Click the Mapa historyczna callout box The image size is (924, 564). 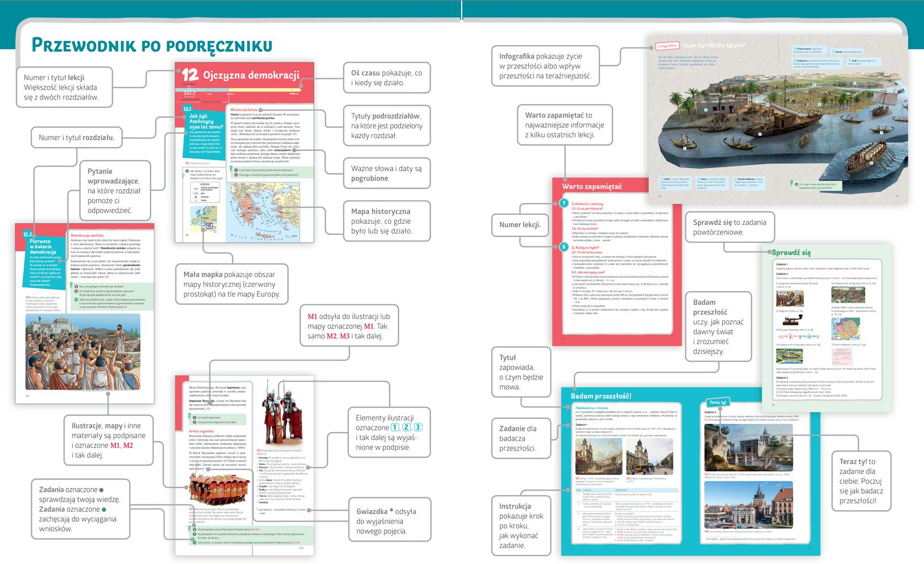(386, 221)
